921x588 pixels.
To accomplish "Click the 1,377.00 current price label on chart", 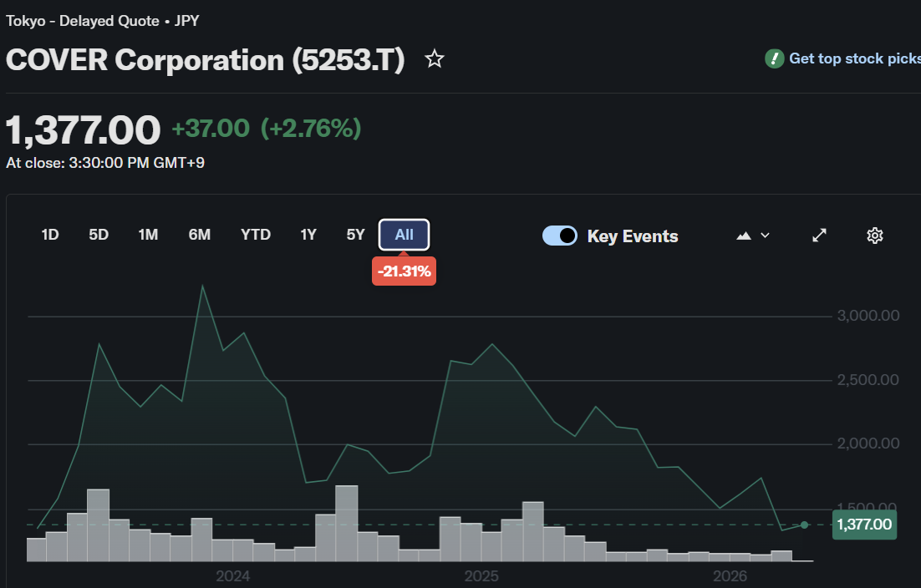I will coord(864,524).
